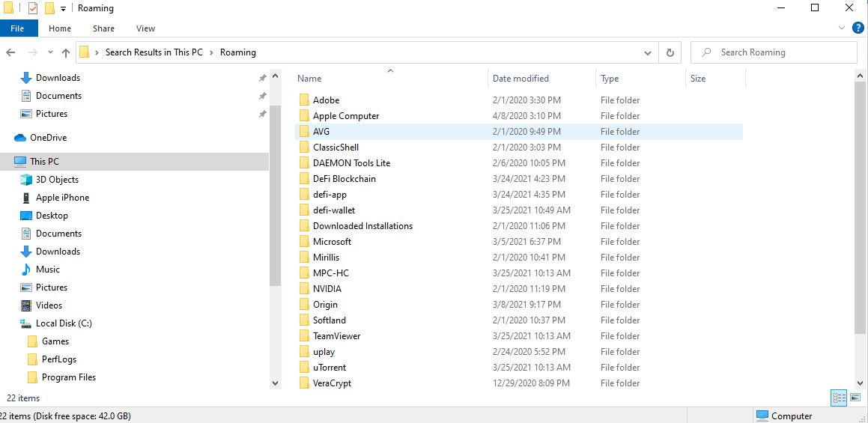Click the This PC monitor icon

point(20,162)
